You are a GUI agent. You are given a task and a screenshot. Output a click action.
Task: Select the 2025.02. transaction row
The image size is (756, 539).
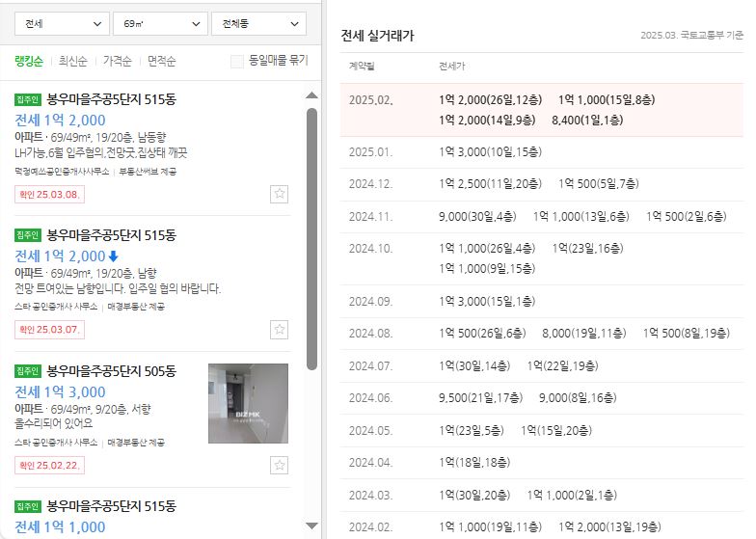pyautogui.click(x=542, y=110)
